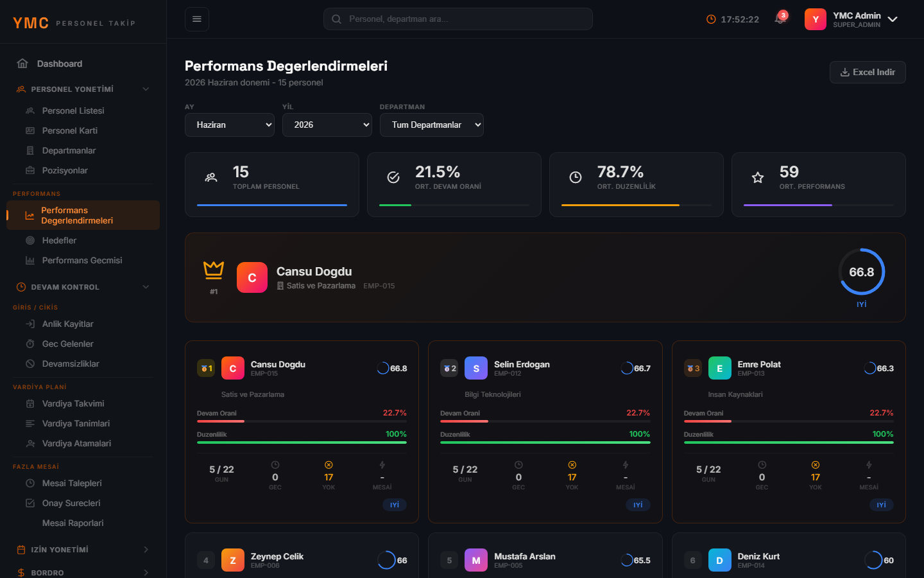Expand the Bordro section chevron
Viewport: 924px width, 578px height.
[x=146, y=572]
